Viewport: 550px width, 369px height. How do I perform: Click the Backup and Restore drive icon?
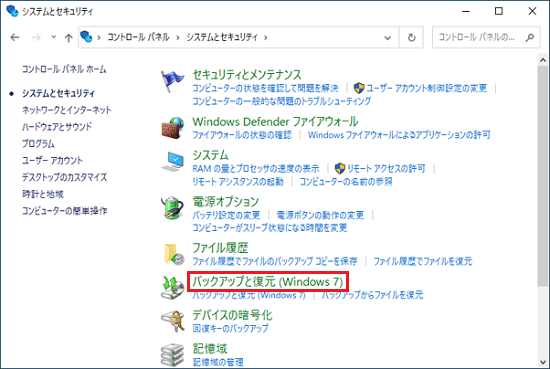click(x=172, y=288)
